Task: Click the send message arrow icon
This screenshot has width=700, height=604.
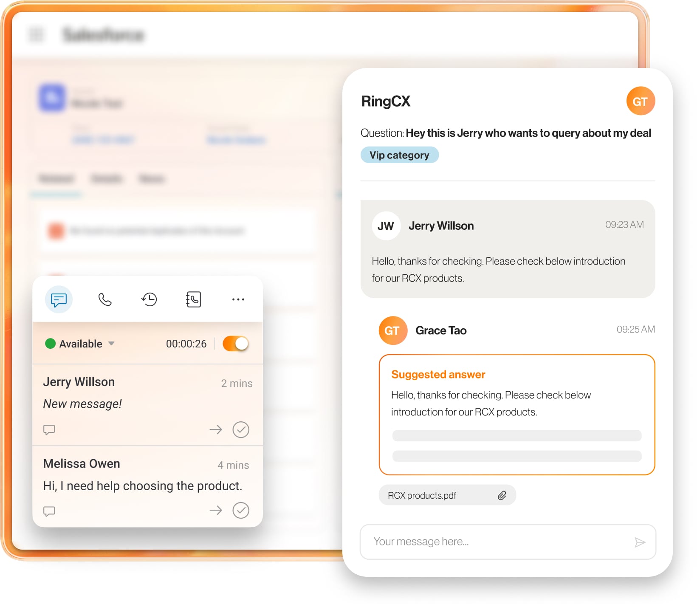Action: [640, 542]
